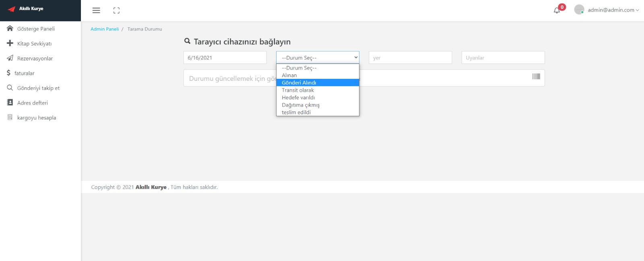Viewport: 644px width, 261px height.
Task: Click the barcode icon in the scan field
Action: pyautogui.click(x=536, y=76)
